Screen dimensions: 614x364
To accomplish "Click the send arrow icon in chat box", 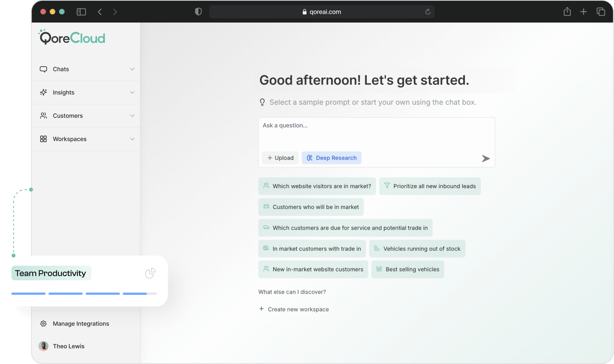I will coord(485,158).
